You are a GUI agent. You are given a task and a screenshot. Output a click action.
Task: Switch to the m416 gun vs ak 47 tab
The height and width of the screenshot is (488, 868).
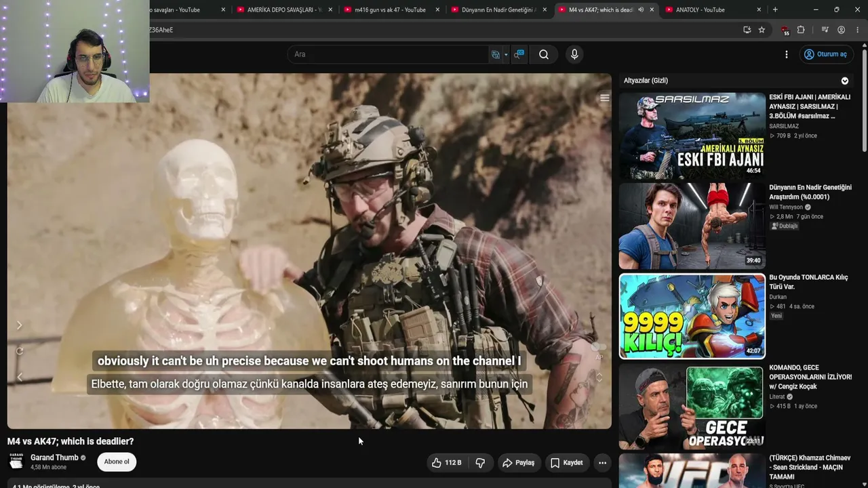point(390,9)
